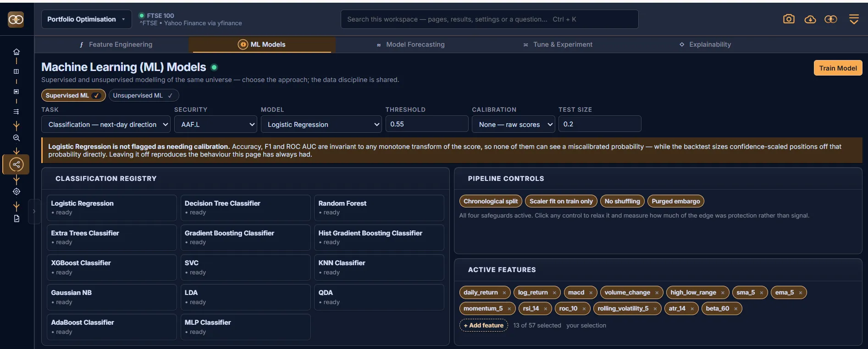Open the lines-with-chevron menu icon at top right
Screen dimensions: 868x349
(854, 19)
